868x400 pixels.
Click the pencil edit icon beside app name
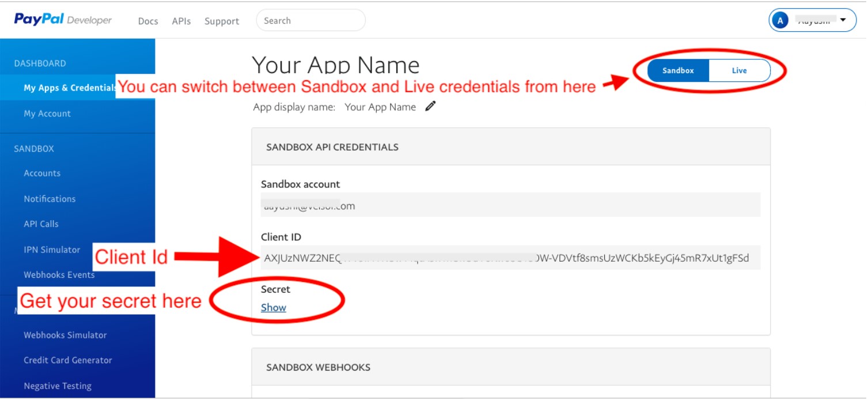click(x=430, y=107)
